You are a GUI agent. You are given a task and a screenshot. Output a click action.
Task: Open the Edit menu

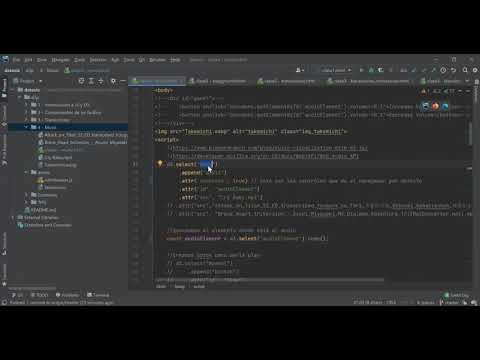click(28, 60)
